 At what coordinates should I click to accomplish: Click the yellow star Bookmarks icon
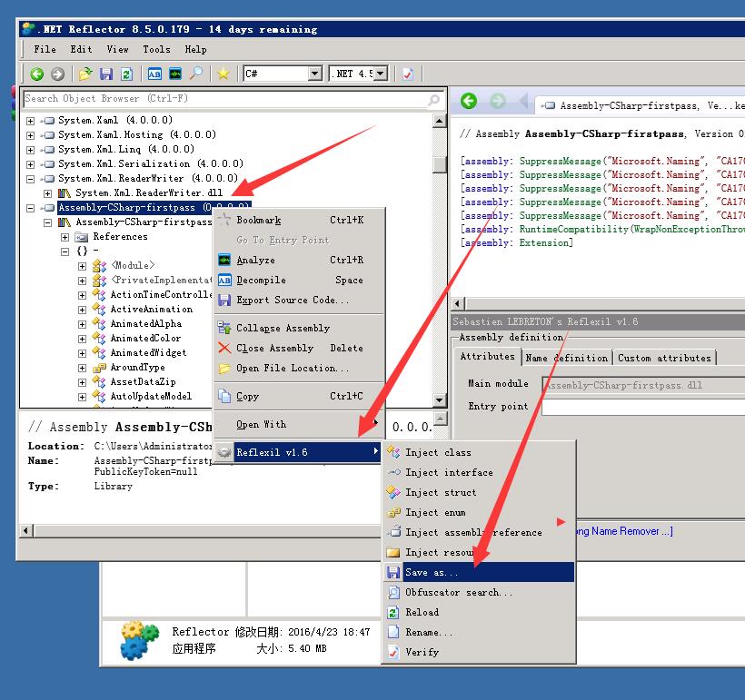[x=223, y=74]
